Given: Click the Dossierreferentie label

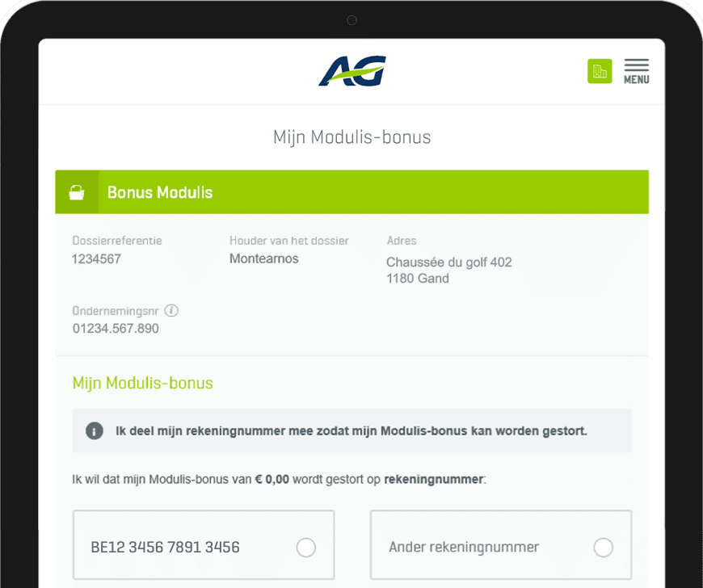Looking at the screenshot, I should [x=117, y=241].
